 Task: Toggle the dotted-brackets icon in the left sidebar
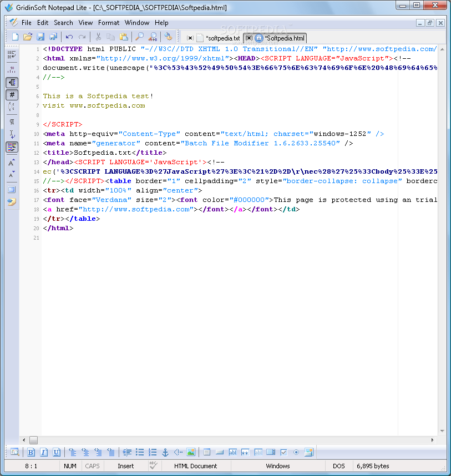tap(12, 107)
